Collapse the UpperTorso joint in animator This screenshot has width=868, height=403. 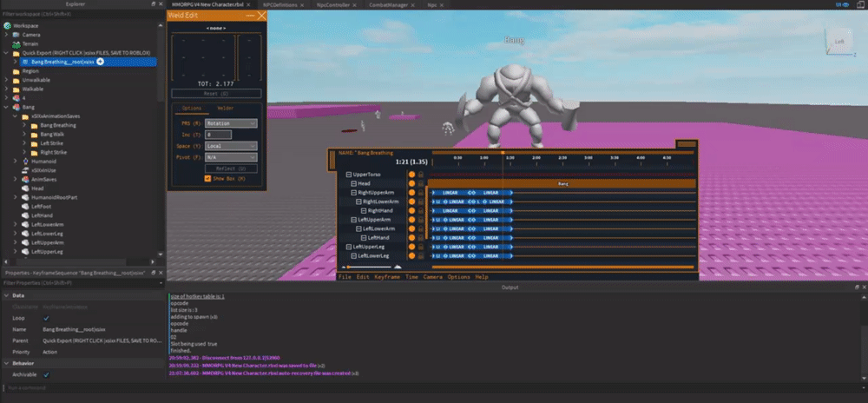(x=349, y=175)
